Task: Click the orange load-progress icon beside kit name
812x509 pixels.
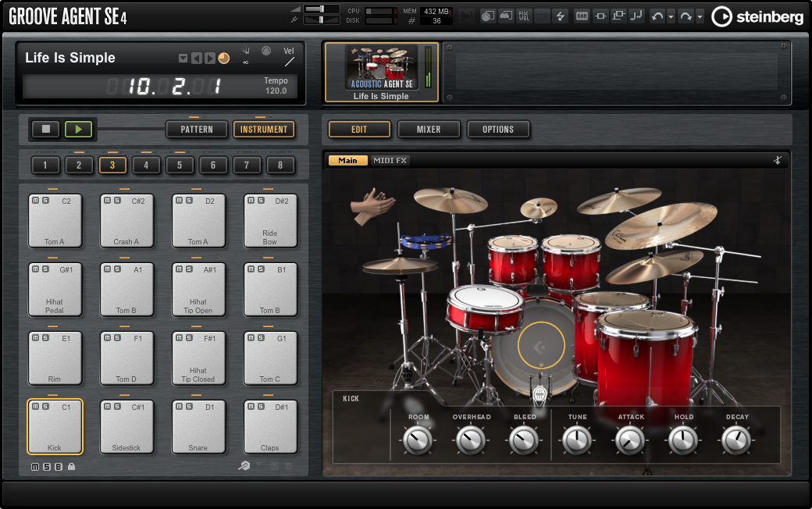Action: (223, 59)
